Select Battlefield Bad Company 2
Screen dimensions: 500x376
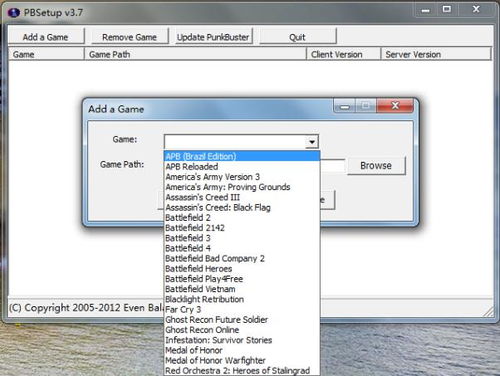[242, 258]
